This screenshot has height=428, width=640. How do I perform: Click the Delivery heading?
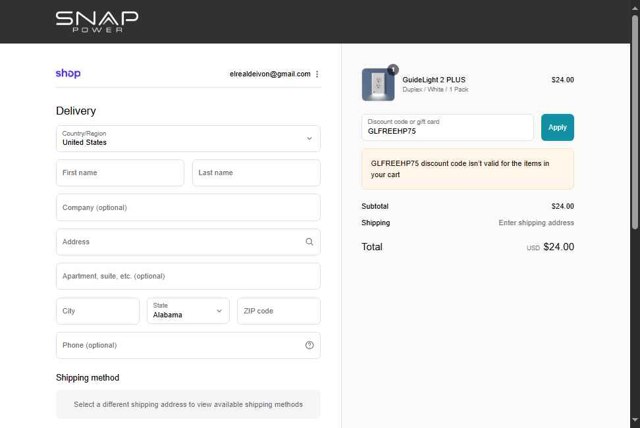tap(76, 111)
